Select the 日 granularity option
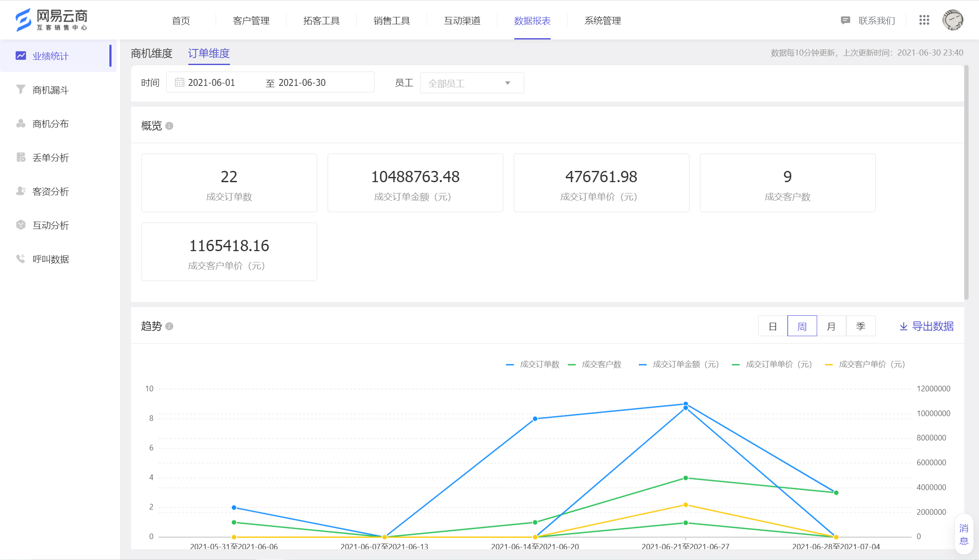The image size is (979, 560). coord(773,326)
